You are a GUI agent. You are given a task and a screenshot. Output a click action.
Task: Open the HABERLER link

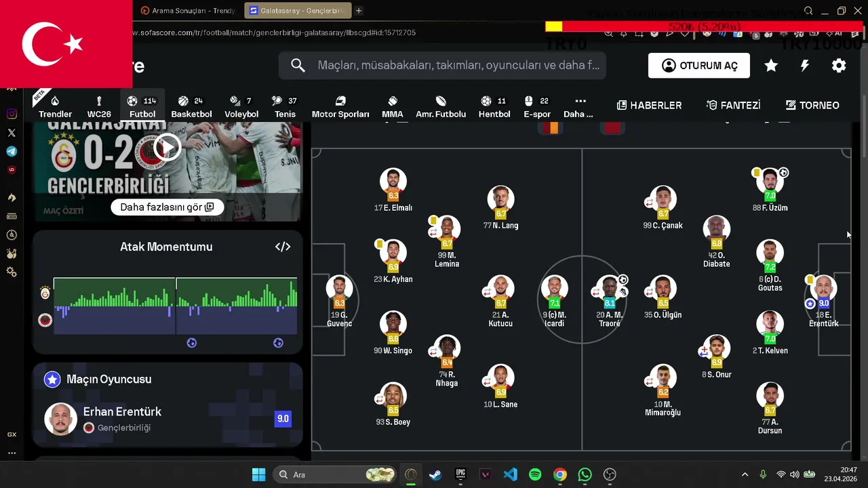coord(649,105)
